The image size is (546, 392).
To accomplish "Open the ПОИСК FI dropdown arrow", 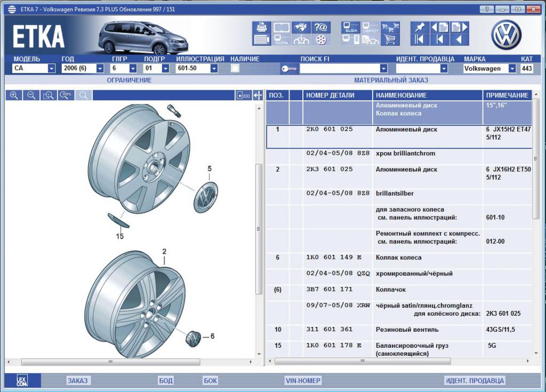I will point(383,68).
